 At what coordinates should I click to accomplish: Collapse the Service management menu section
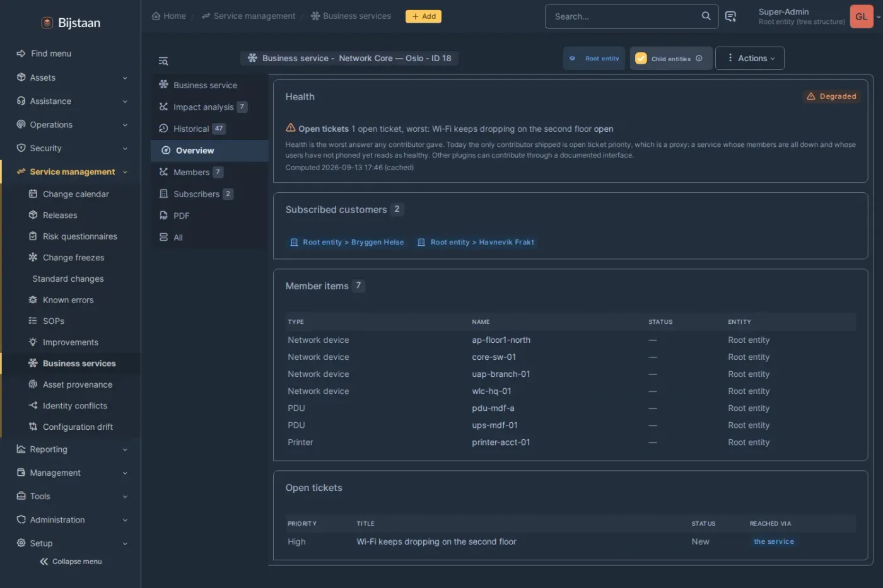(72, 172)
